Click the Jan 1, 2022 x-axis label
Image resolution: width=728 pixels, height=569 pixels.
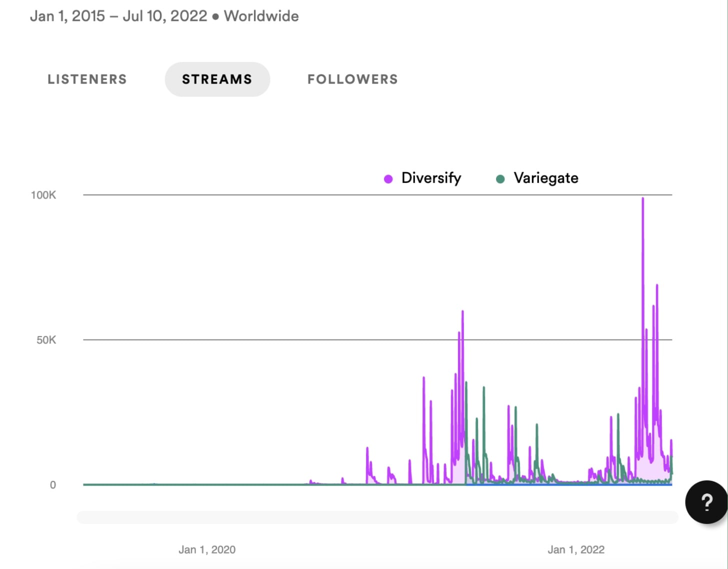tap(576, 549)
